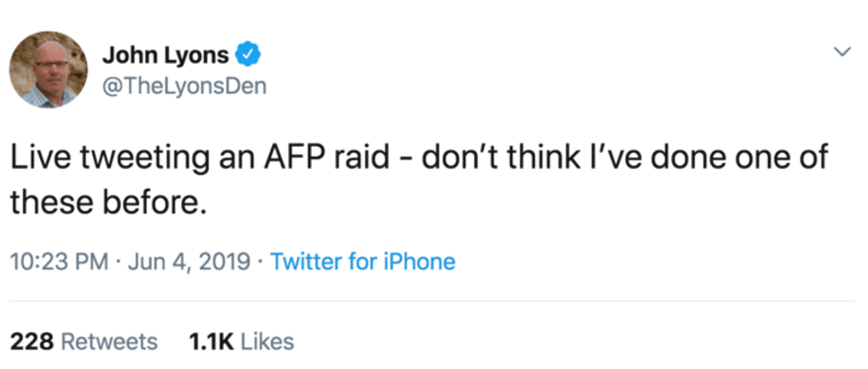
Task: View the 1.1K Likes list
Action: pyautogui.click(x=239, y=341)
